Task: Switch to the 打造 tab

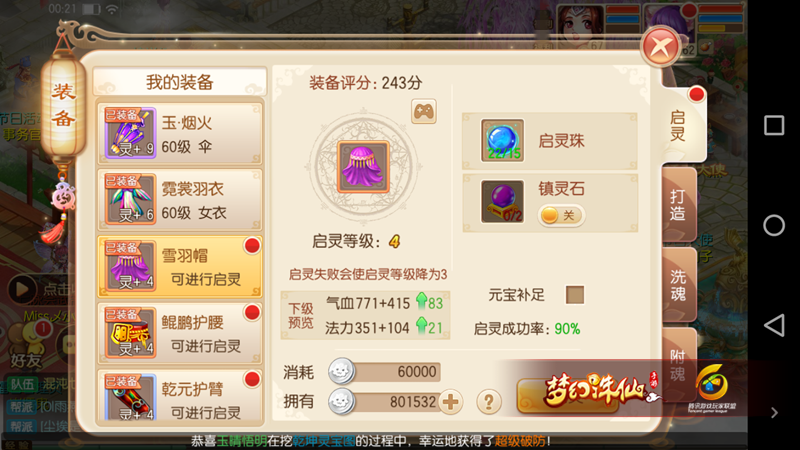Action: pyautogui.click(x=679, y=205)
